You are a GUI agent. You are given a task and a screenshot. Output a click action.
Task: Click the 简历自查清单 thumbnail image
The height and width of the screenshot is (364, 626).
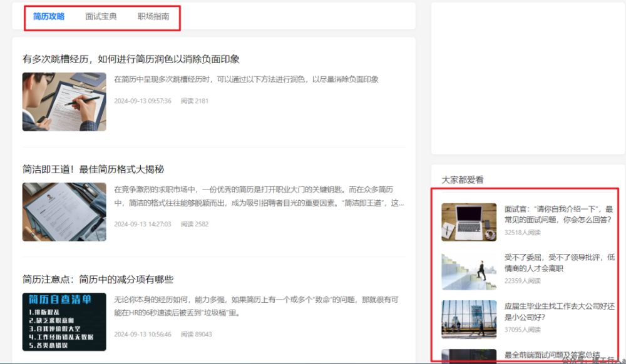point(64,321)
